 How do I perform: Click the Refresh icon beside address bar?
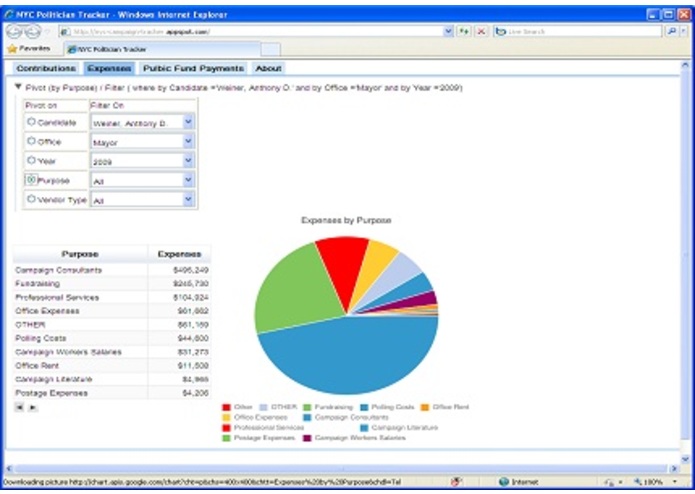click(464, 31)
